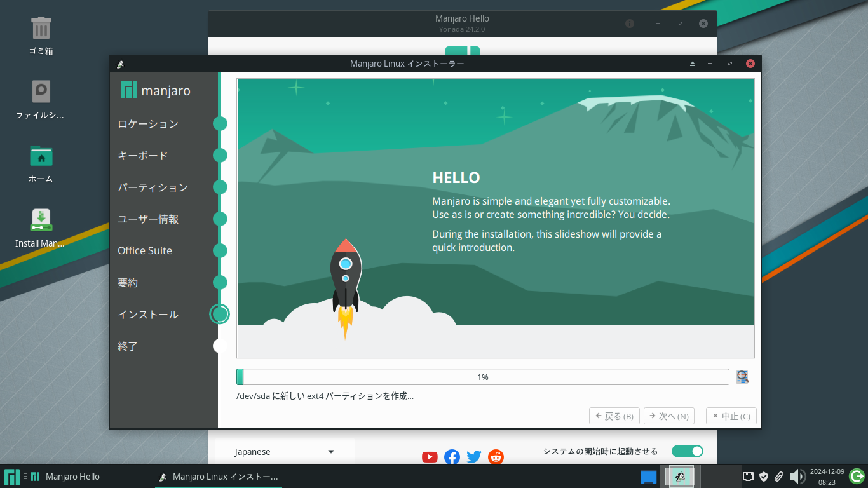Open the Twitter link in Manjaro Hello
This screenshot has width=868, height=488.
(474, 457)
